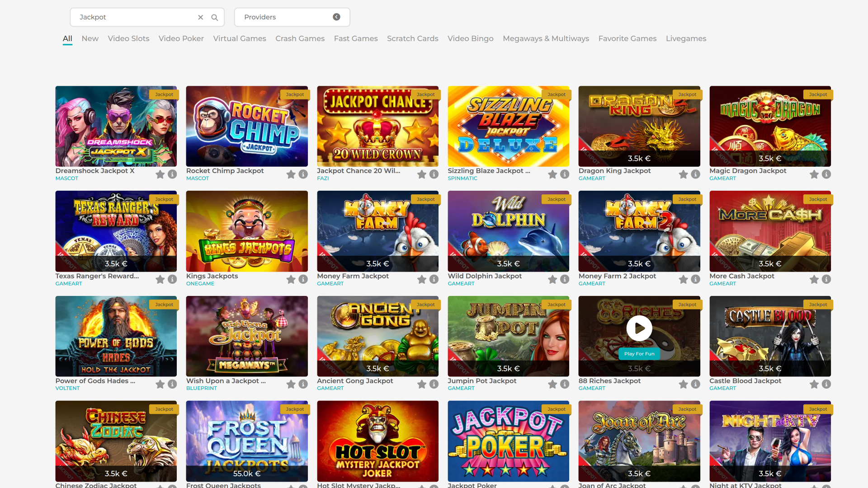Click the Play For Fun button on 88 Riches
868x488 pixels.
[x=639, y=354]
